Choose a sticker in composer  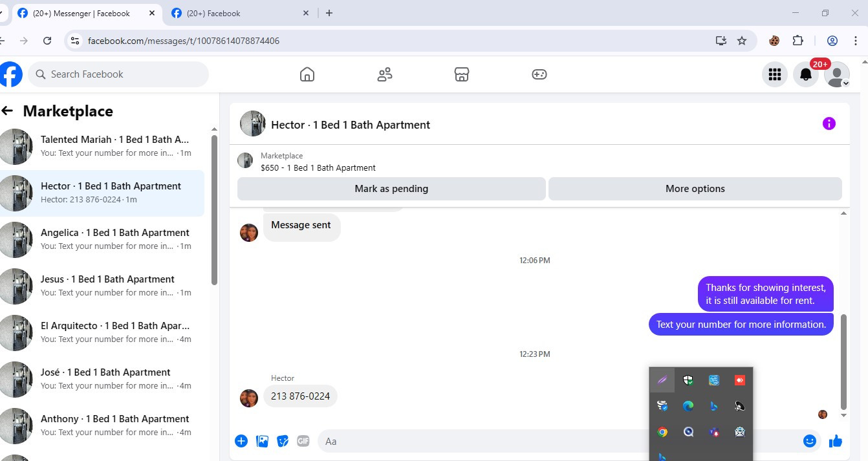[x=283, y=441]
